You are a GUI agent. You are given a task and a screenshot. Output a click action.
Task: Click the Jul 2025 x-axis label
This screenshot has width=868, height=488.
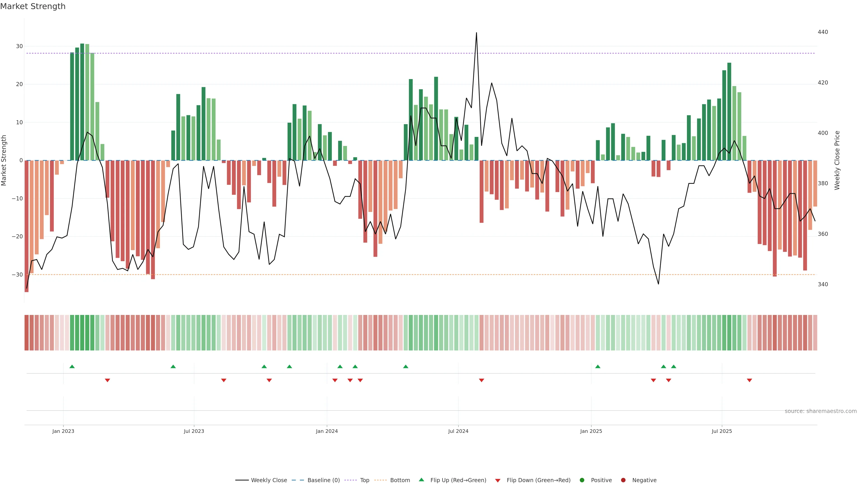click(x=722, y=431)
